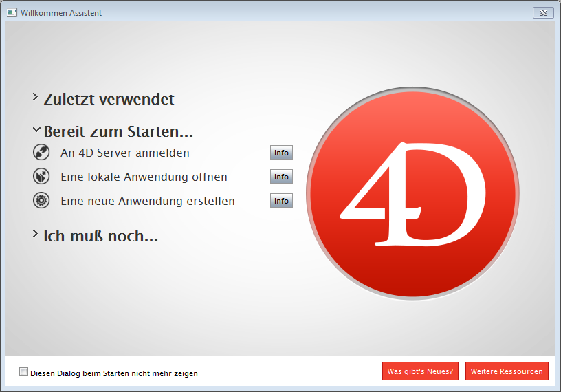
Task: Enable 'Diesen Dialog beim Starten nicht mehr zeigen' checkbox
Action: pos(24,372)
